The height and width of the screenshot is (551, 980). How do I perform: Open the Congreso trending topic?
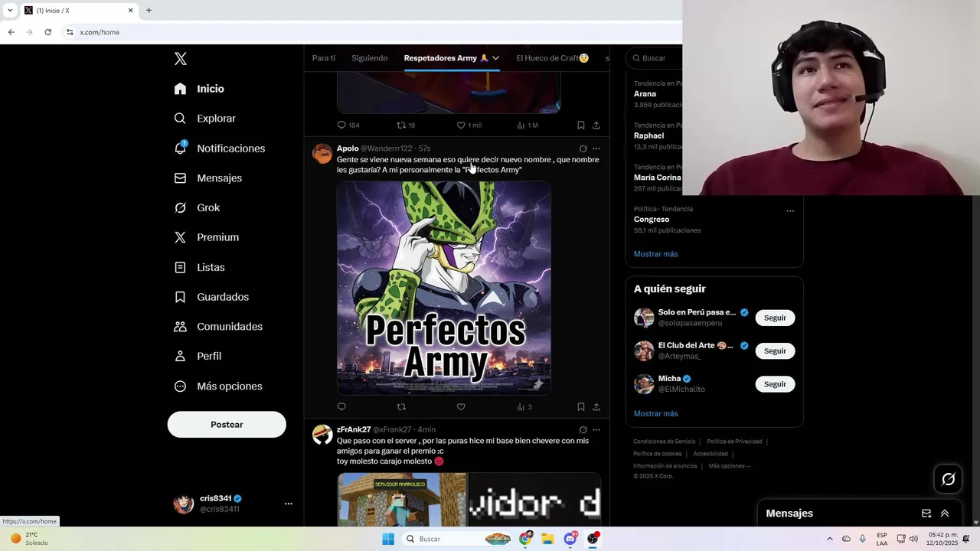(652, 219)
